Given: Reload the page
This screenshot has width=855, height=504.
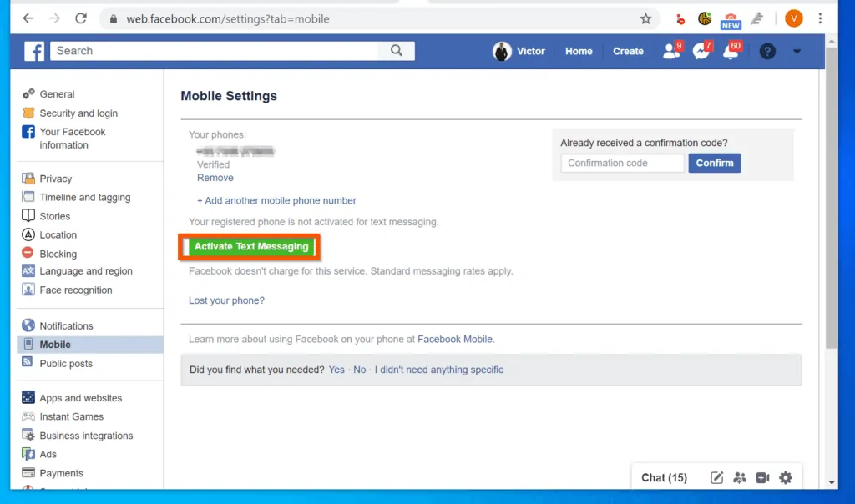Looking at the screenshot, I should (x=81, y=18).
